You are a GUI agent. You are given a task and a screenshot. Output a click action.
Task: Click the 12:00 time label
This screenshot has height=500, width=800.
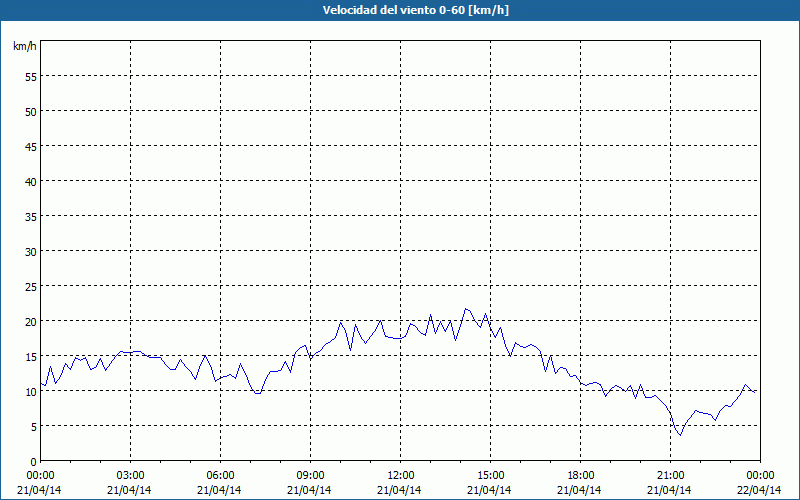coord(401,476)
